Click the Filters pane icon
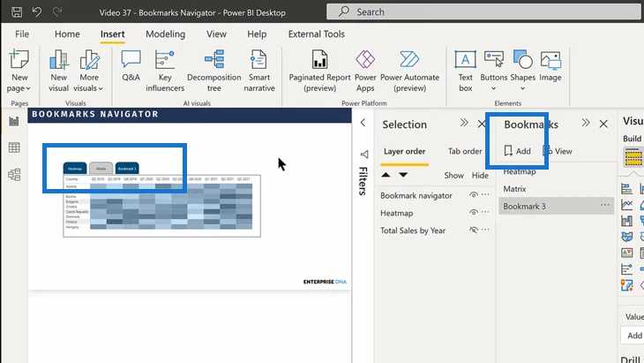644x363 pixels. (x=363, y=155)
